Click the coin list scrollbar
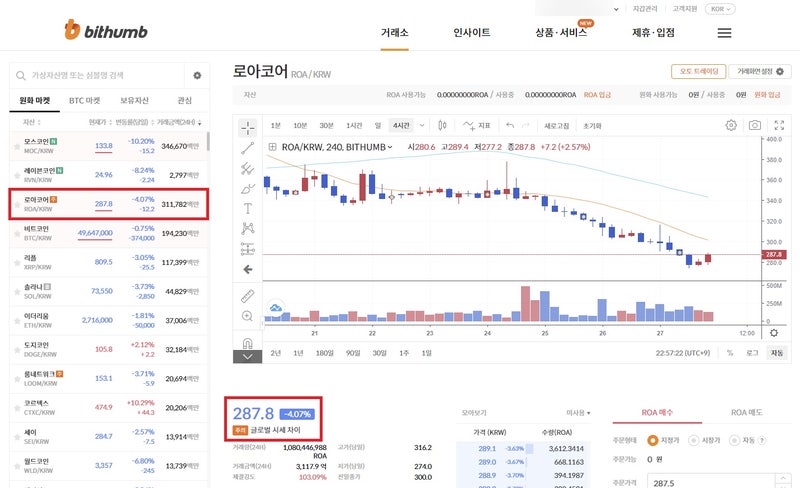Screen dimensions: 800x488 pyautogui.click(x=208, y=141)
